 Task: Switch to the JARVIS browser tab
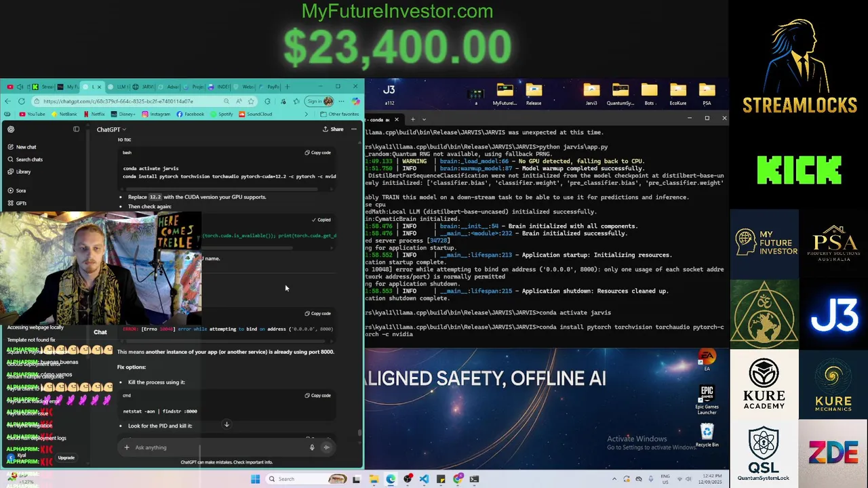click(142, 87)
